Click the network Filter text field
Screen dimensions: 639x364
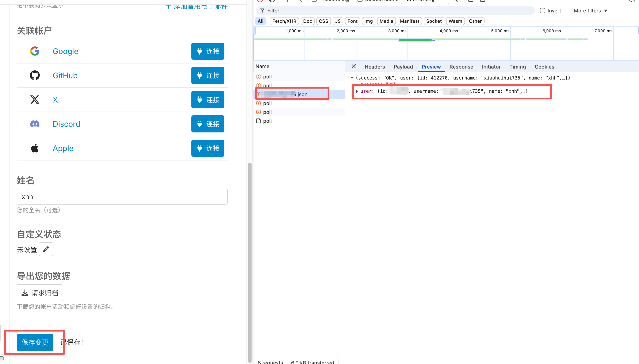395,11
